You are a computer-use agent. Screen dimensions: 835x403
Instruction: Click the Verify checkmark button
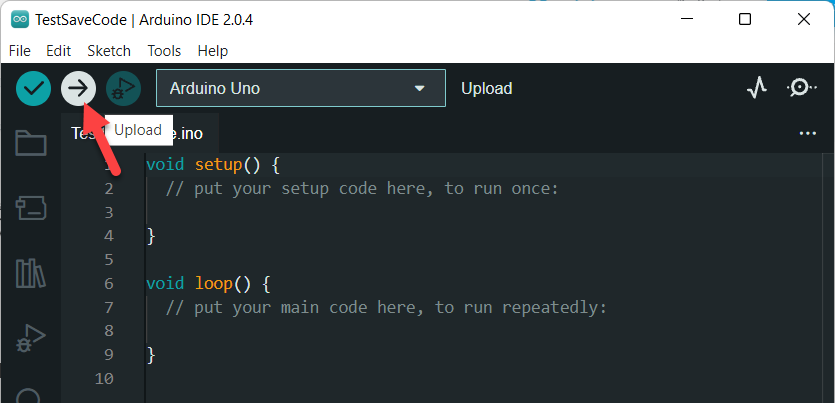click(x=33, y=88)
